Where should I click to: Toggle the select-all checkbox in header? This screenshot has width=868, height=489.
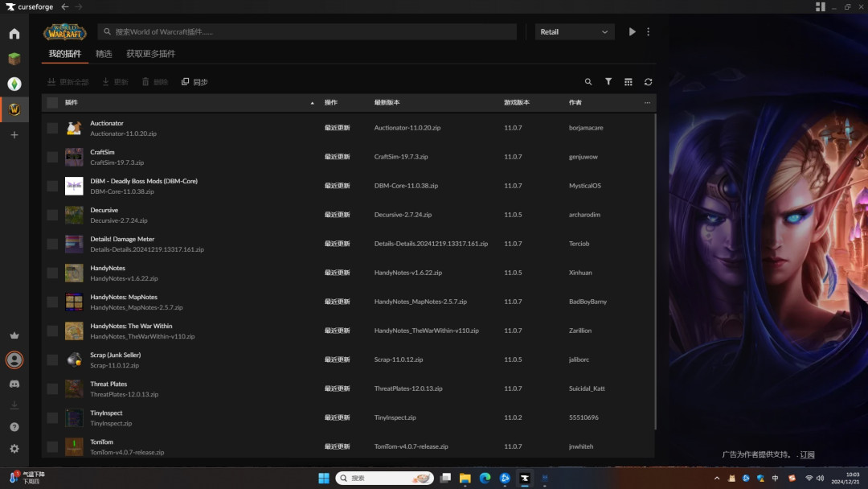tap(52, 102)
